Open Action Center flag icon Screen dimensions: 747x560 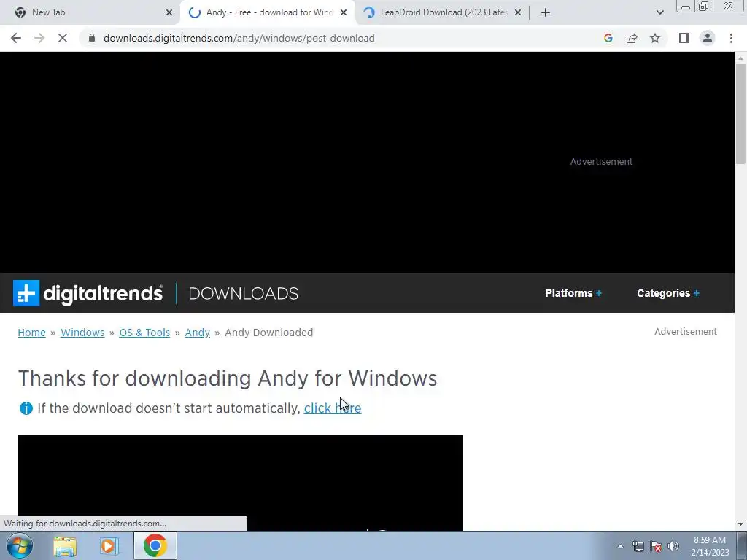click(656, 546)
